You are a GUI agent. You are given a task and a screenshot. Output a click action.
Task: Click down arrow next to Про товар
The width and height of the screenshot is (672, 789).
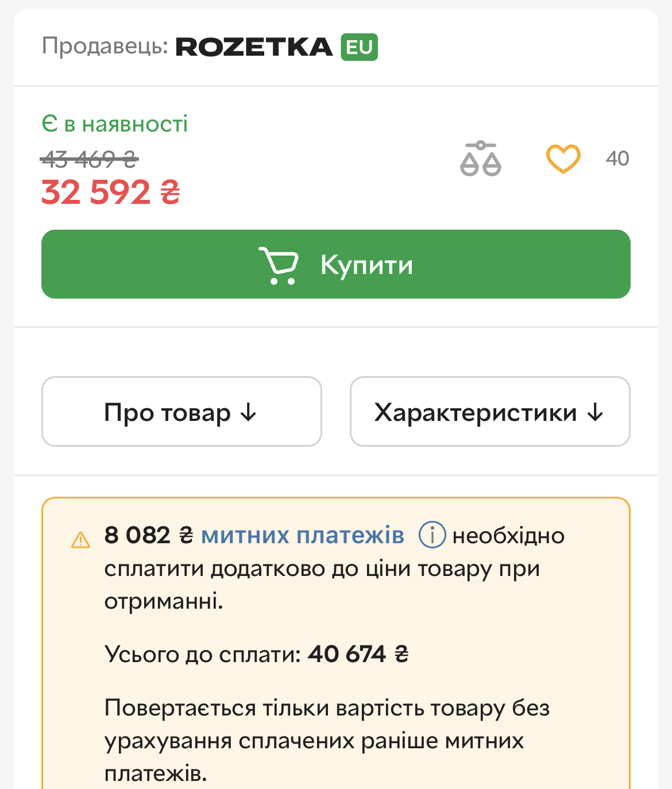pos(248,412)
